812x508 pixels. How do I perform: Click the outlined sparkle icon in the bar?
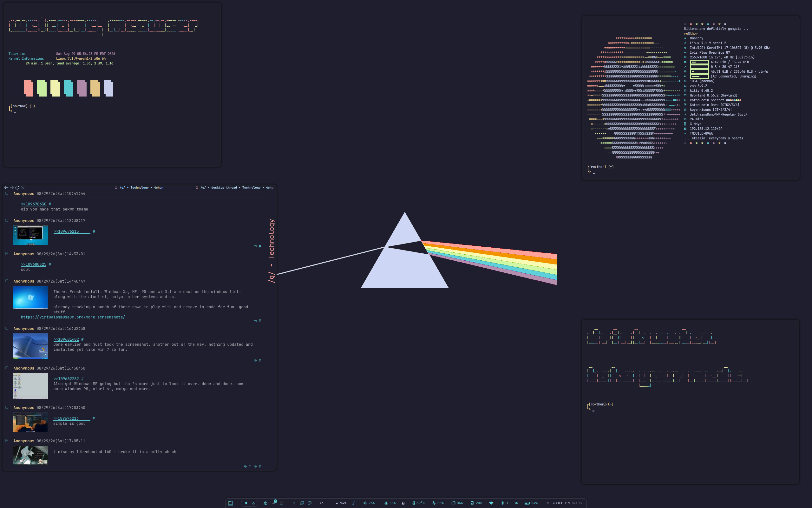pos(253,503)
